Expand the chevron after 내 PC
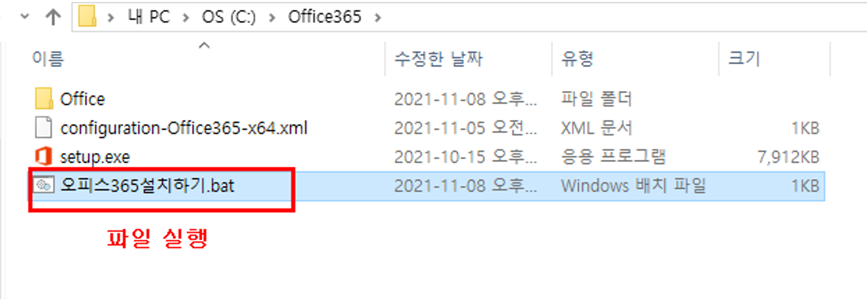The width and height of the screenshot is (868, 306). [186, 18]
